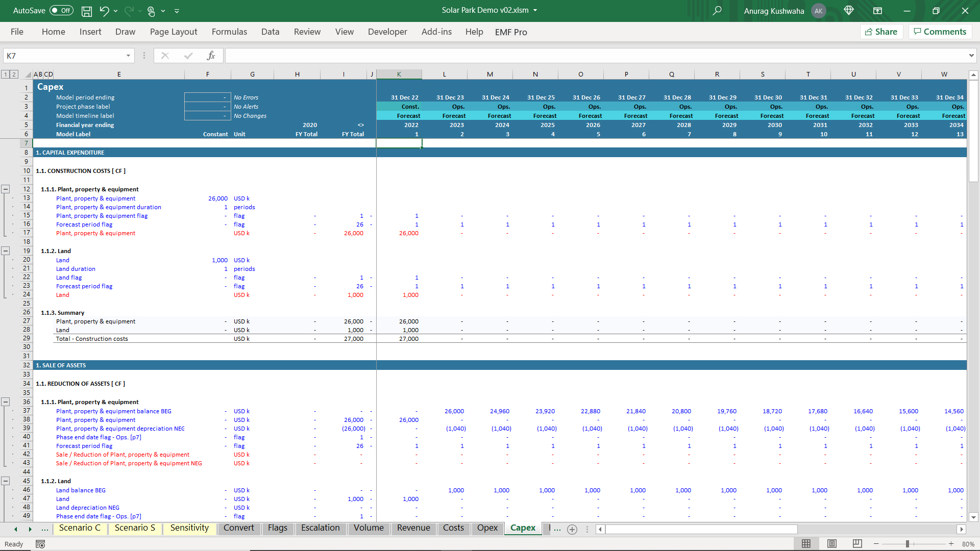The width and height of the screenshot is (980, 551).
Task: Switch to Page Break Preview view
Action: [857, 544]
